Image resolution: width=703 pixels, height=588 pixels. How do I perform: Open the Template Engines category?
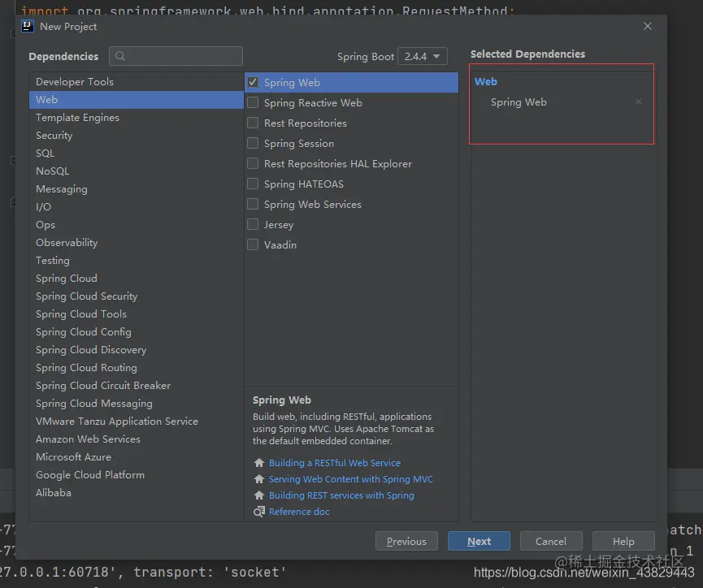click(137, 118)
